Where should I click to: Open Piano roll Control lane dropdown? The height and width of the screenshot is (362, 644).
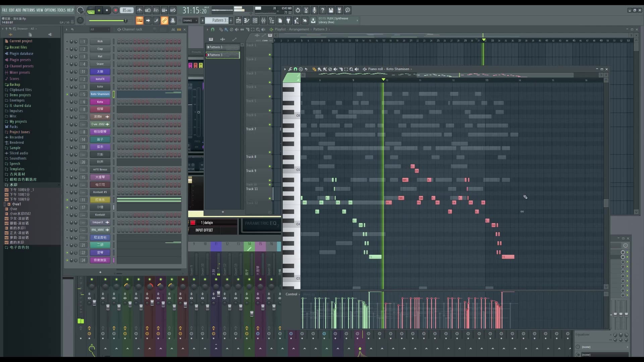292,294
